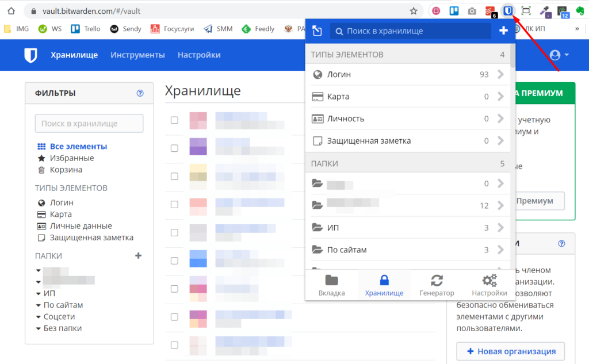Select the last visible vault item checkbox
Screen dimensions: 589x364
click(x=174, y=345)
